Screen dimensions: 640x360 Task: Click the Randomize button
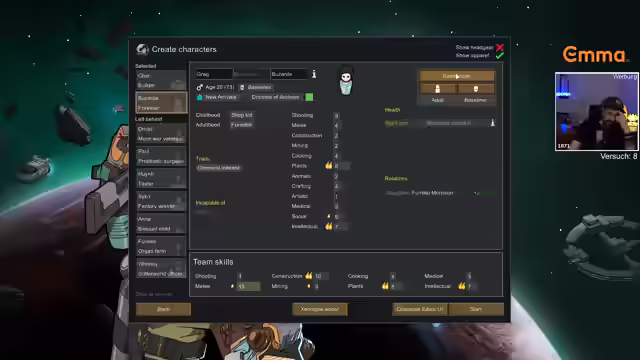457,76
